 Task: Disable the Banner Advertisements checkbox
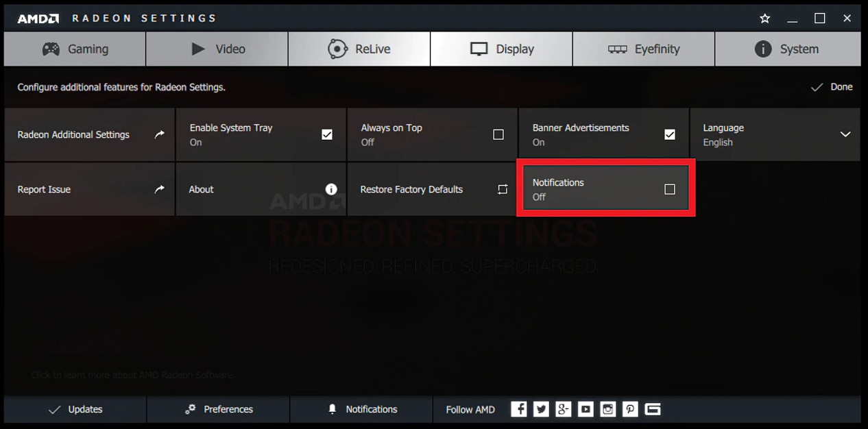click(x=670, y=134)
